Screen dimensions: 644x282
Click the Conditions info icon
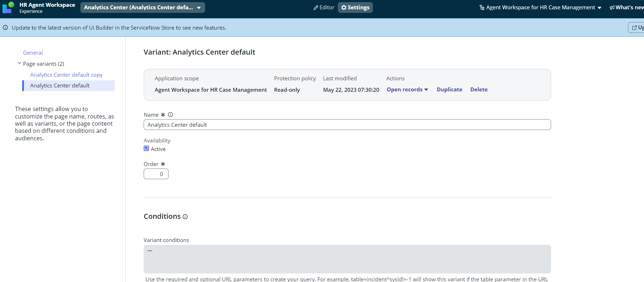click(185, 217)
